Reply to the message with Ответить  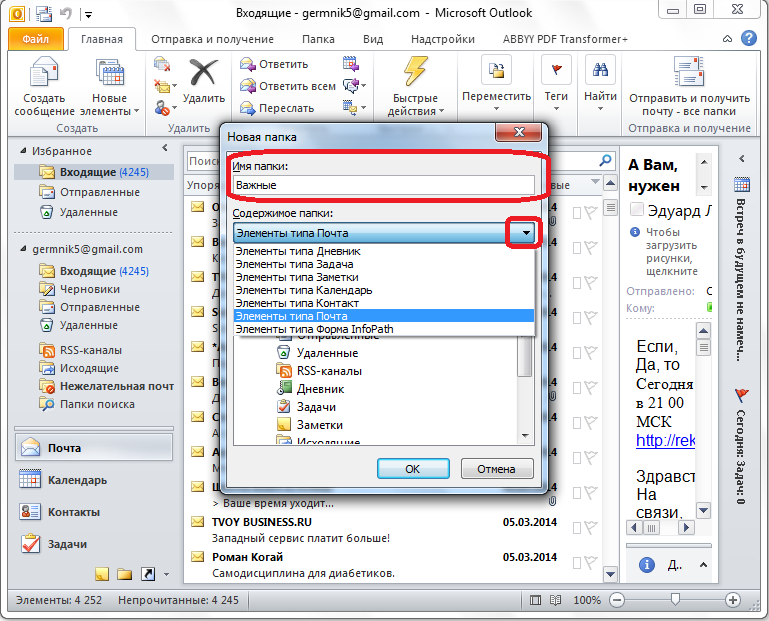coord(274,64)
